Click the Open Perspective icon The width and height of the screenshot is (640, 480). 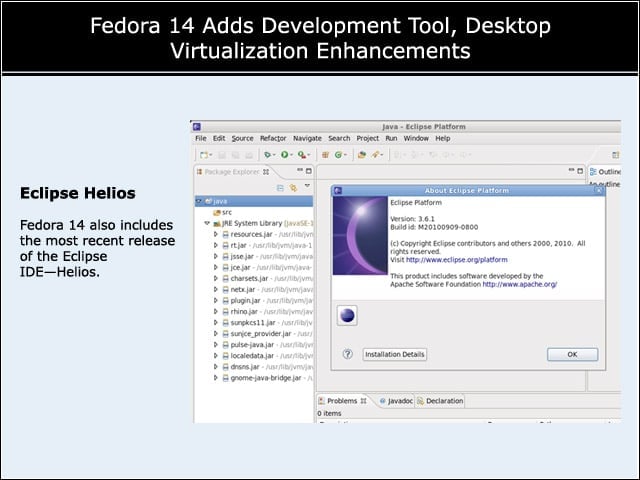tap(616, 155)
